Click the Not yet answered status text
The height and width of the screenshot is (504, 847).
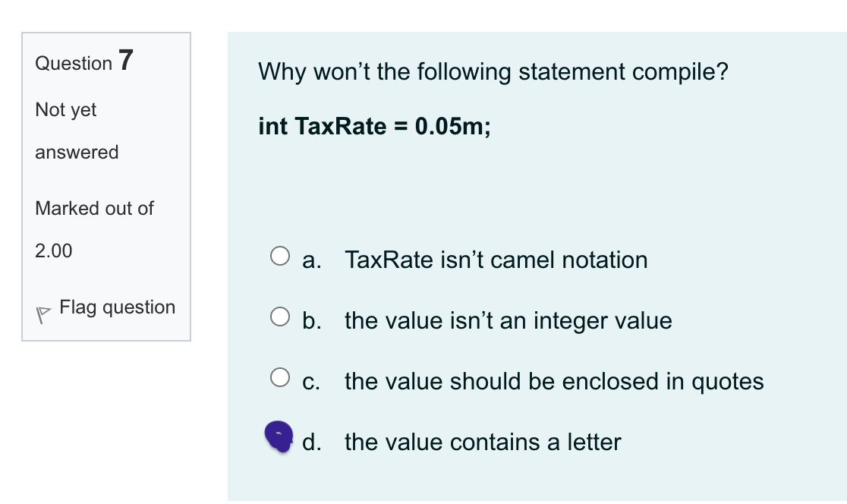(x=77, y=131)
